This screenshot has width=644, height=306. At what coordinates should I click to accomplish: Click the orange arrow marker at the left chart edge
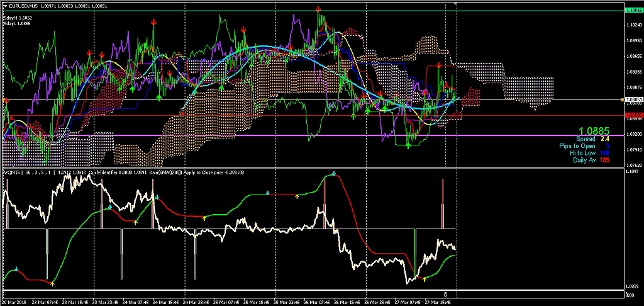6,100
